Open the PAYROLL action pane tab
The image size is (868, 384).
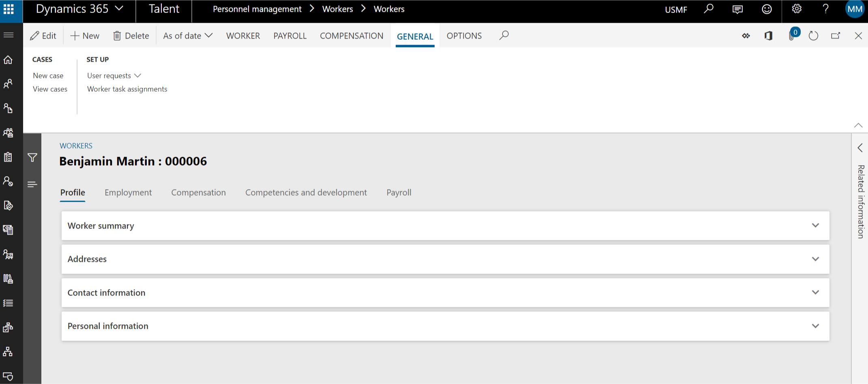[290, 36]
